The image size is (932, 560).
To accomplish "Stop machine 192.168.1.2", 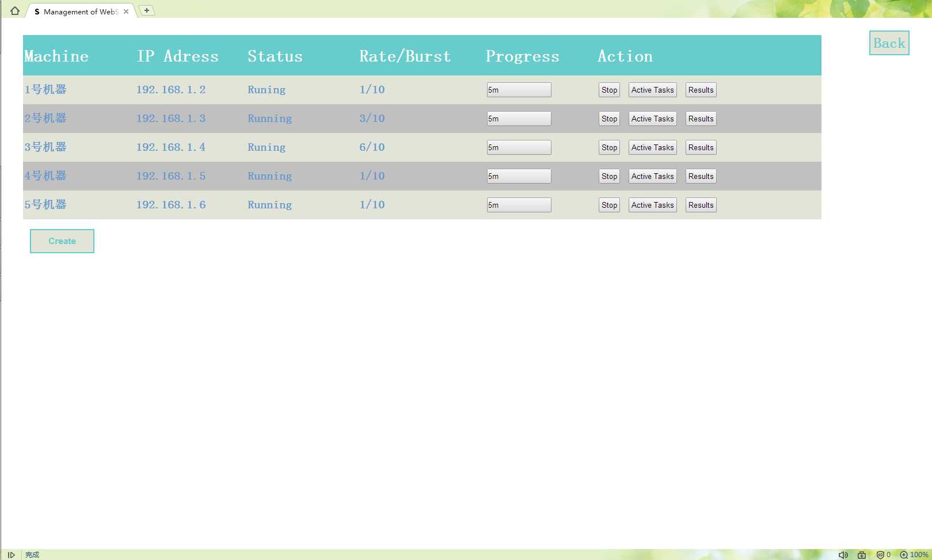I will [x=609, y=90].
